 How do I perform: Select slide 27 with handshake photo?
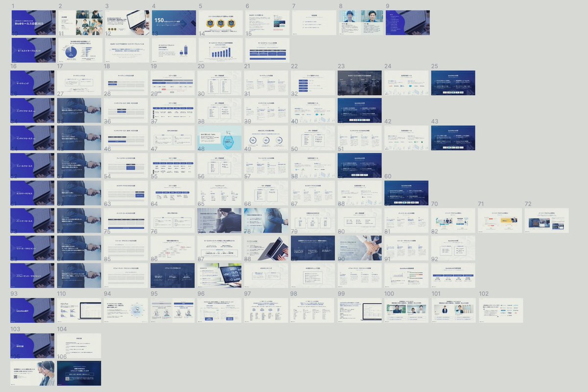(x=79, y=110)
